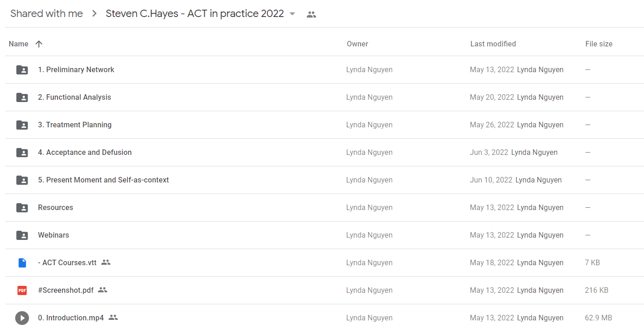Viewport: 644px width, 330px height.
Task: Select the Webinars folder icon
Action: coord(22,235)
